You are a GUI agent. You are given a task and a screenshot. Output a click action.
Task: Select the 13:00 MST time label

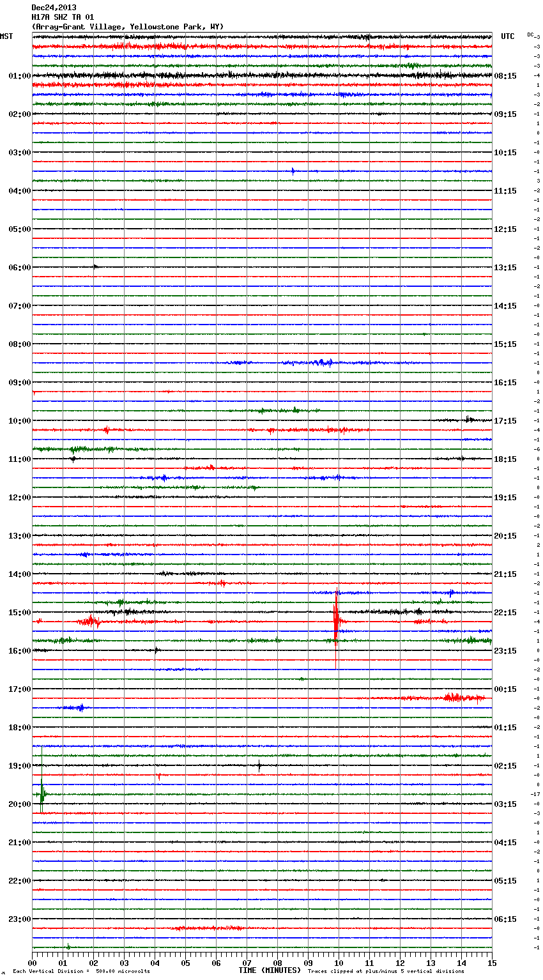20,536
